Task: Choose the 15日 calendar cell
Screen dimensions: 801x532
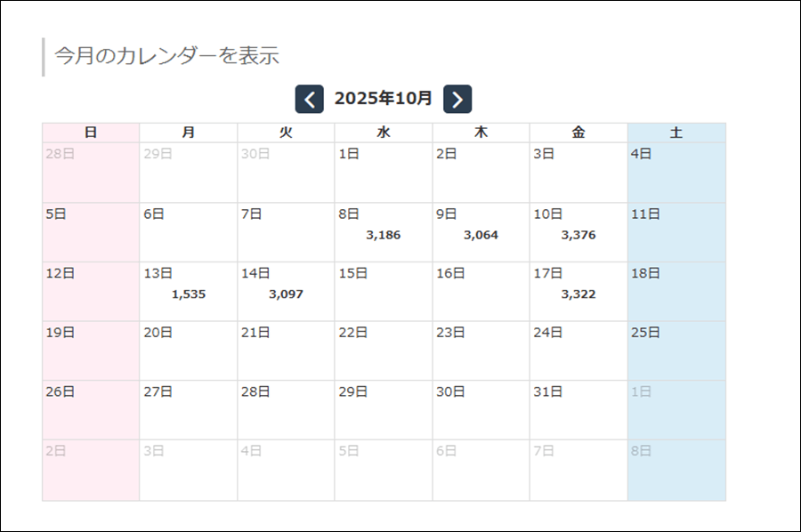Action: click(x=384, y=291)
